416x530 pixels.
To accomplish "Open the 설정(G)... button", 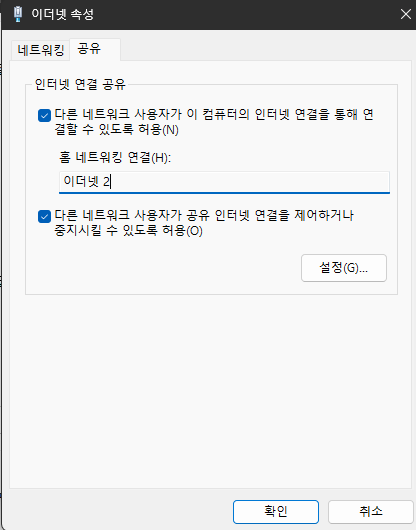I will click(344, 268).
